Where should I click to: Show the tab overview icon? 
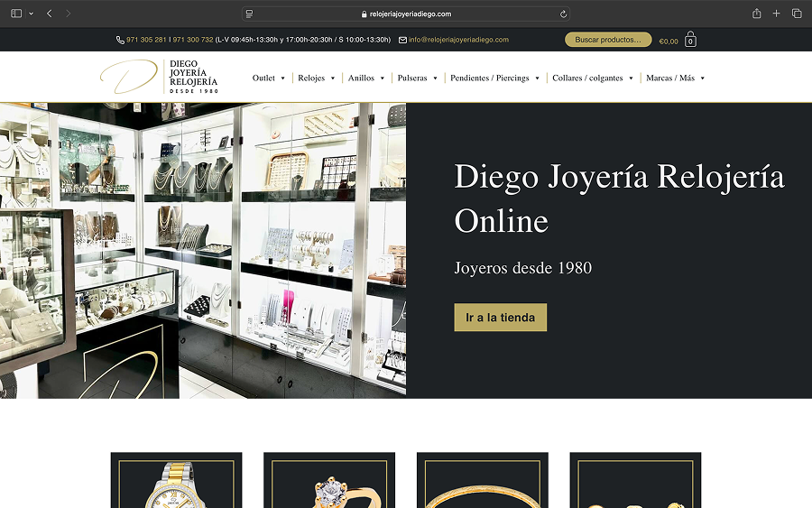tap(797, 14)
